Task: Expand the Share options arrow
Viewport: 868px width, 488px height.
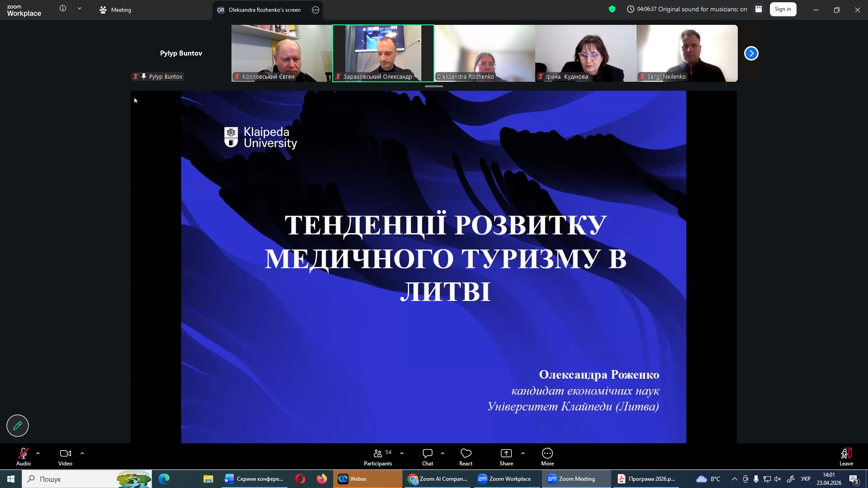Action: point(523,453)
